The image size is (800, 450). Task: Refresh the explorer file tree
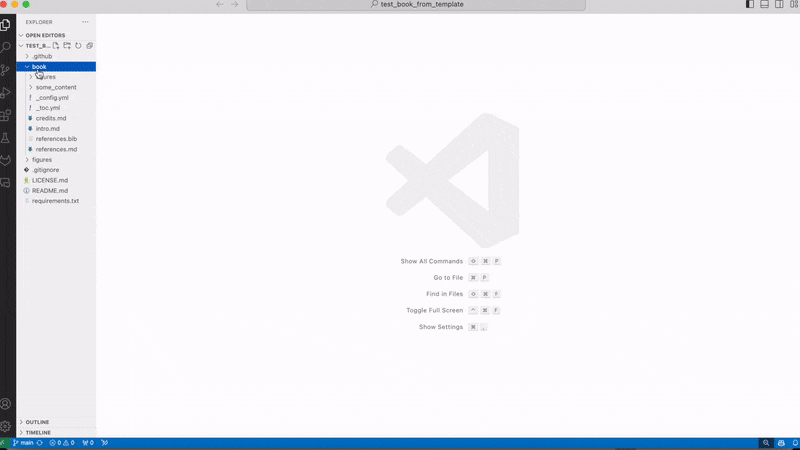coord(78,45)
